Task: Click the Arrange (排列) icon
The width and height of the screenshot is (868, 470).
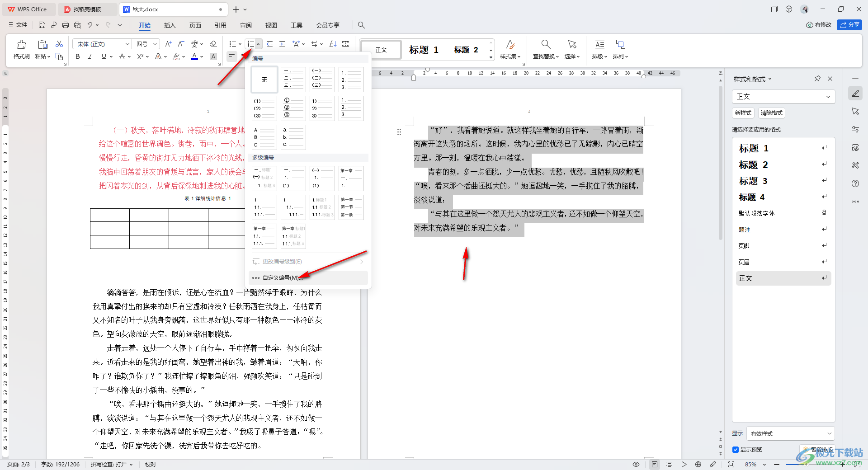Action: pos(620,44)
